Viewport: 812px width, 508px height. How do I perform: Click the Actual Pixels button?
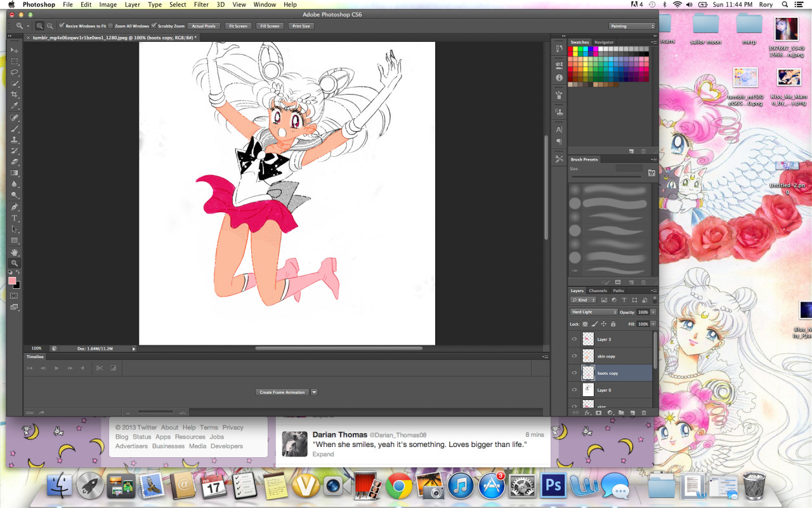tap(204, 26)
